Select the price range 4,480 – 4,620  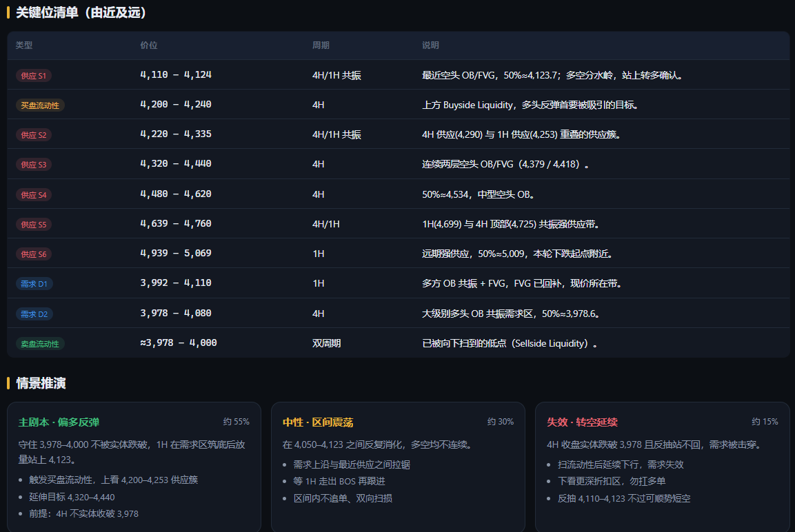click(176, 194)
